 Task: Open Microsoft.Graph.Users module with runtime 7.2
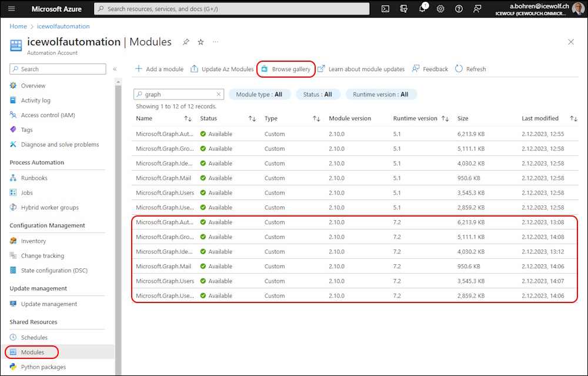(165, 281)
